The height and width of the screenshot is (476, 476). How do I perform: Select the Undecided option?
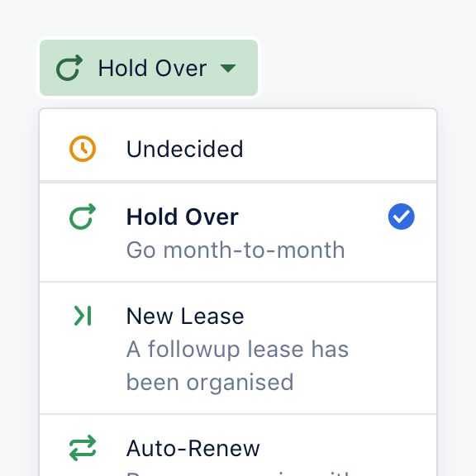click(238, 145)
